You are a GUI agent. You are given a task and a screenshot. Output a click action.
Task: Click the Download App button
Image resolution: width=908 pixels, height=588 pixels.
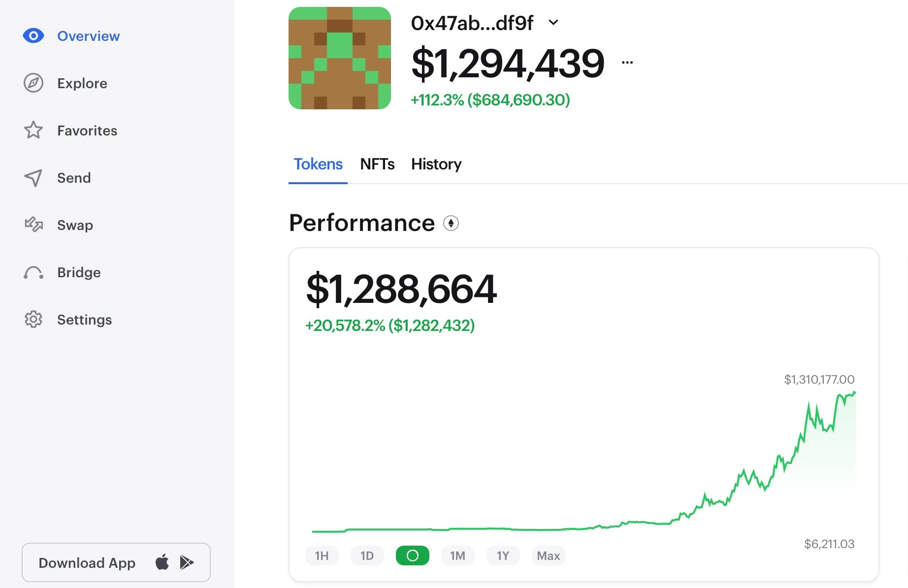tap(87, 562)
